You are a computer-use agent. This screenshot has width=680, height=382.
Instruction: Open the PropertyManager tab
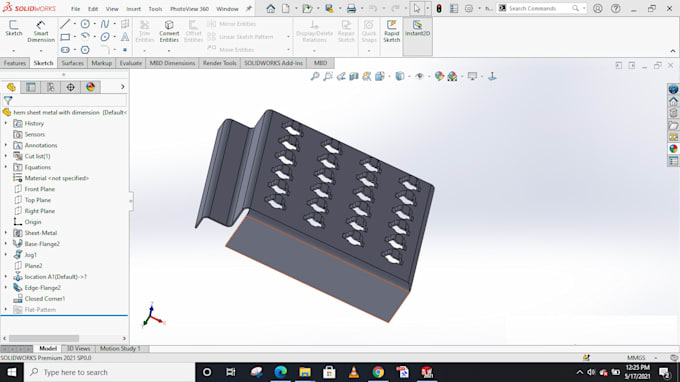[x=31, y=87]
